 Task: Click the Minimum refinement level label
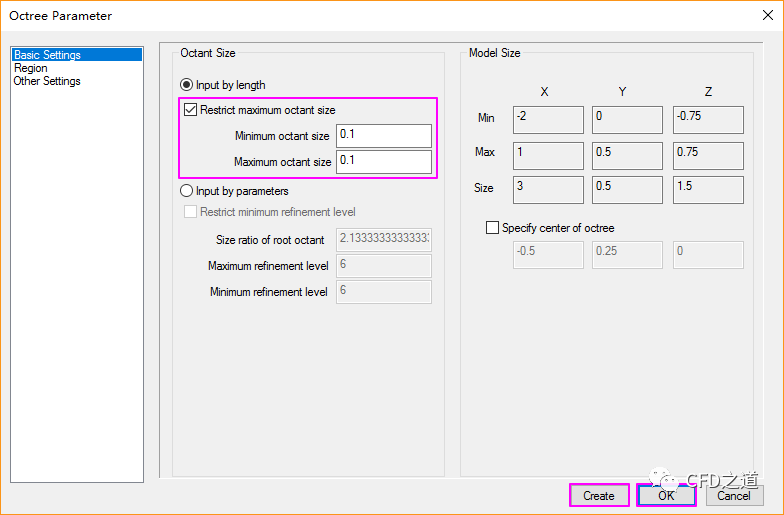point(268,292)
